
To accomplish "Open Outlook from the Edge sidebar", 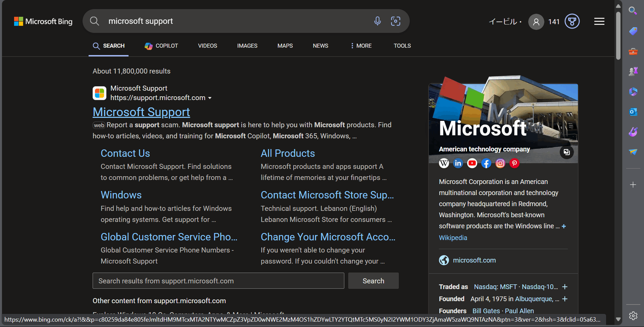I will point(633,111).
